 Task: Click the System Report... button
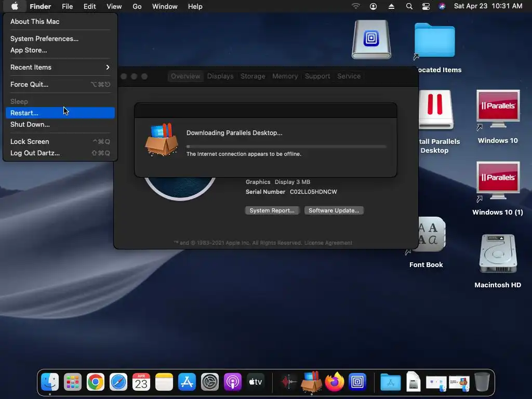pos(272,210)
